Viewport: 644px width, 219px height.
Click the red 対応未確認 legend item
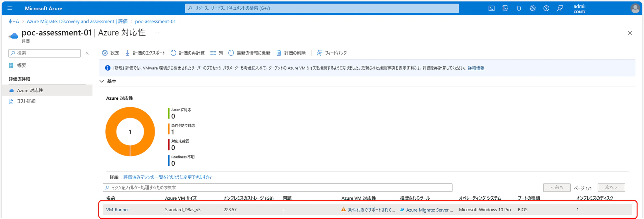click(179, 145)
